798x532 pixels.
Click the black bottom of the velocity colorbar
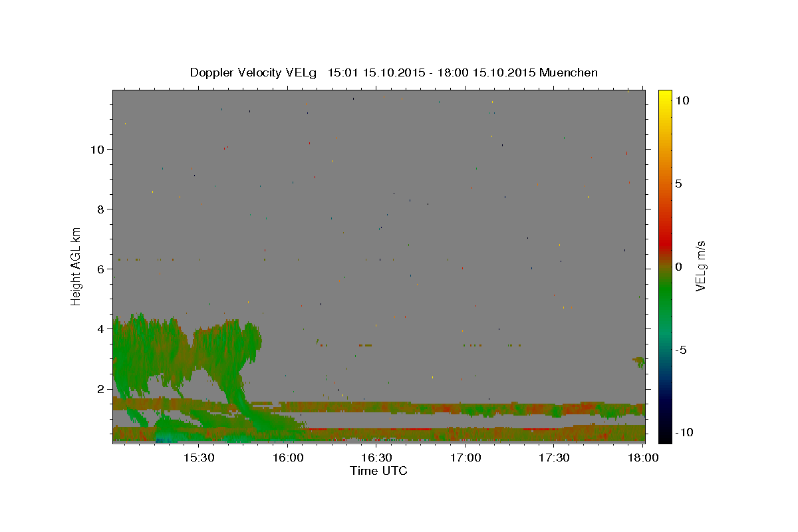[x=665, y=436]
